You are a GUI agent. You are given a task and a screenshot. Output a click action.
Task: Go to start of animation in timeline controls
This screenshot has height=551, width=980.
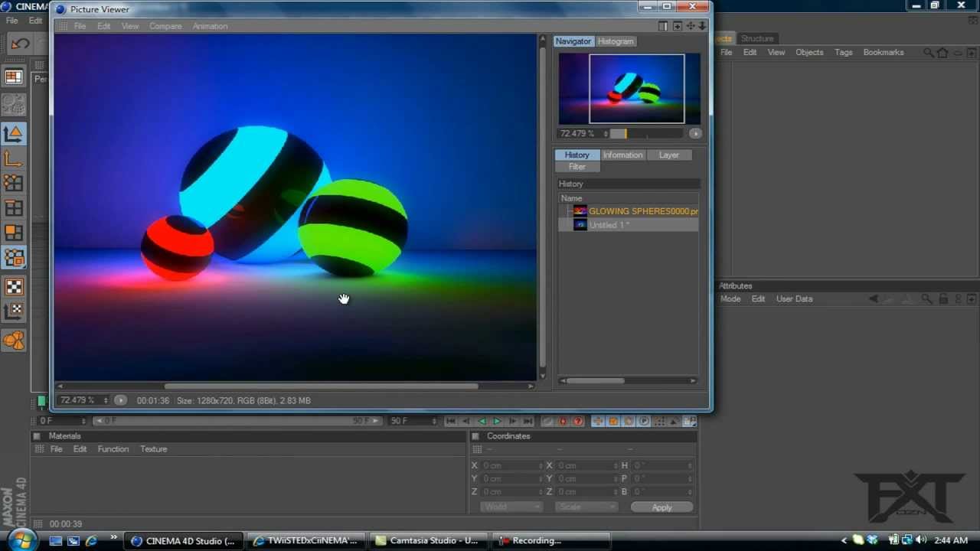(x=451, y=421)
